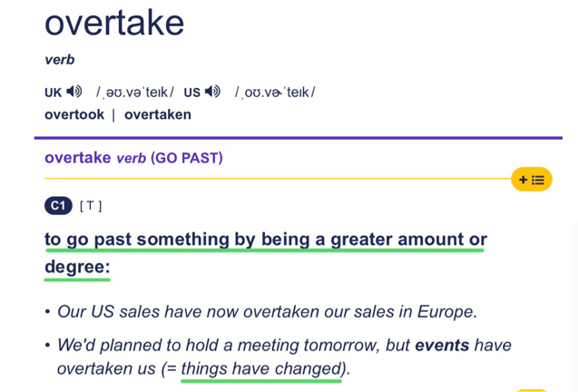Click the UK phonetic transcription
This screenshot has width=578, height=392.
point(134,93)
